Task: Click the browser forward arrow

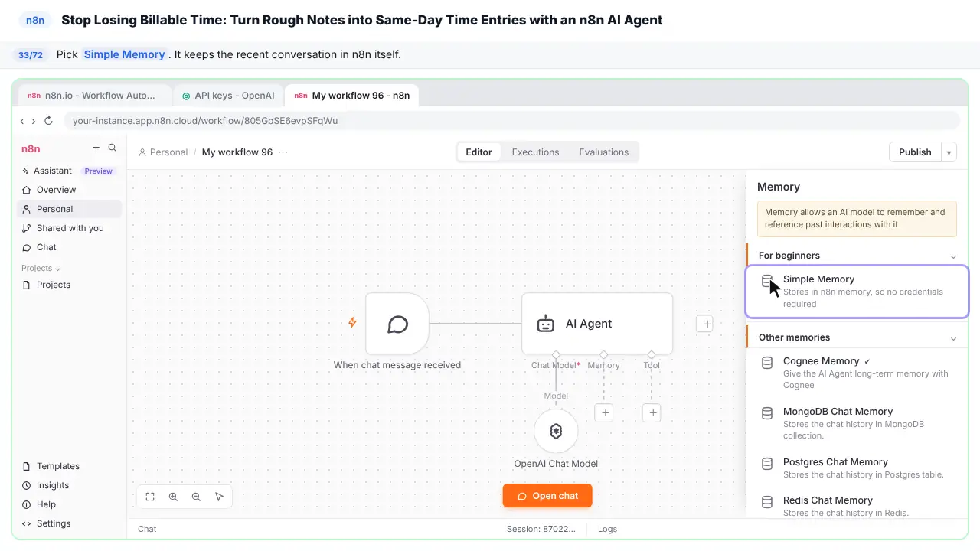Action: tap(34, 121)
